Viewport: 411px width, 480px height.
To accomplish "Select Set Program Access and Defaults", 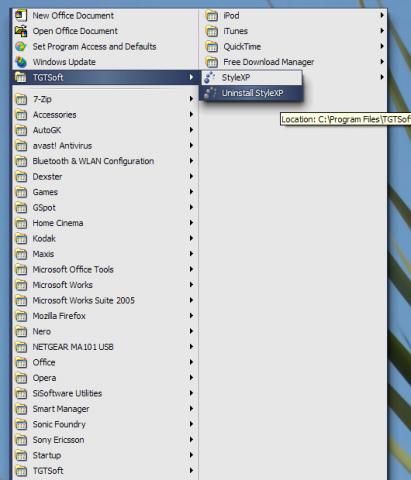I will click(105, 46).
